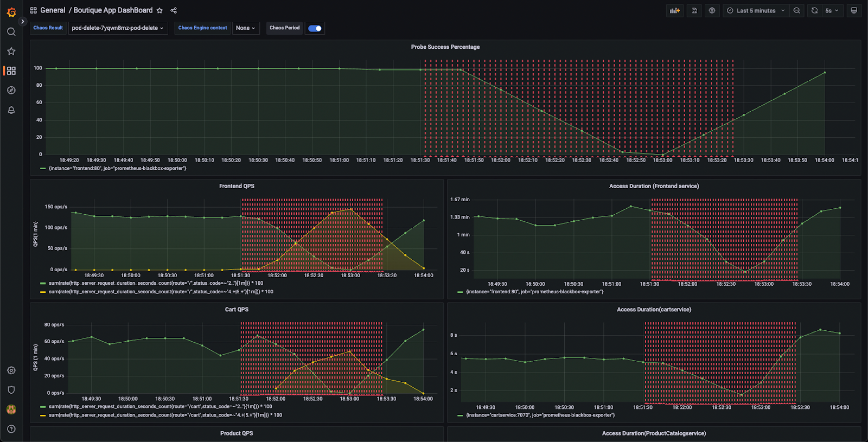
Task: Open the search dashboards icon
Action: tap(11, 32)
